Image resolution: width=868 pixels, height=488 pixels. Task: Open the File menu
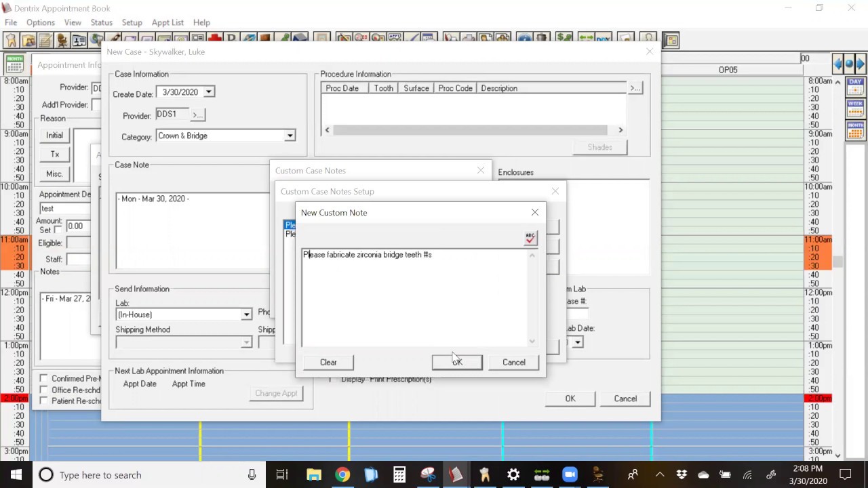[x=11, y=22]
